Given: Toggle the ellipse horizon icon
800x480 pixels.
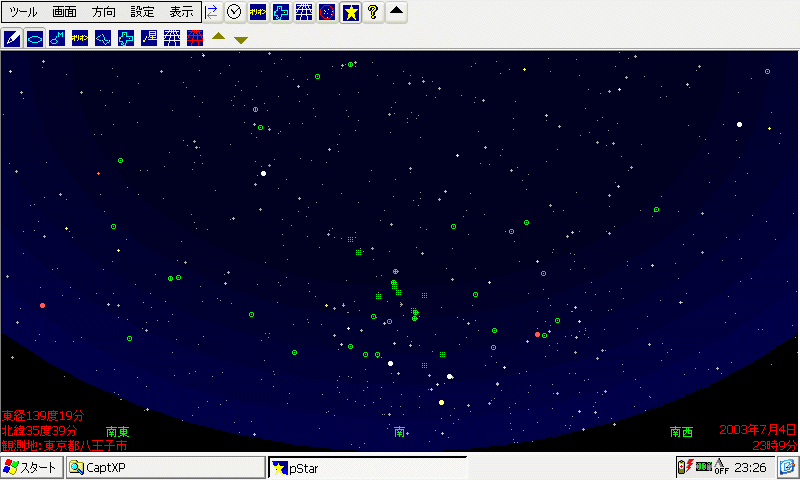Looking at the screenshot, I should 35,39.
